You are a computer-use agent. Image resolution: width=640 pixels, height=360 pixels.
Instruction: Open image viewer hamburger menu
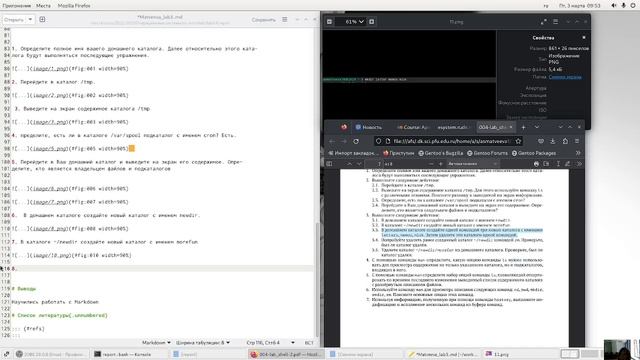[x=556, y=22]
